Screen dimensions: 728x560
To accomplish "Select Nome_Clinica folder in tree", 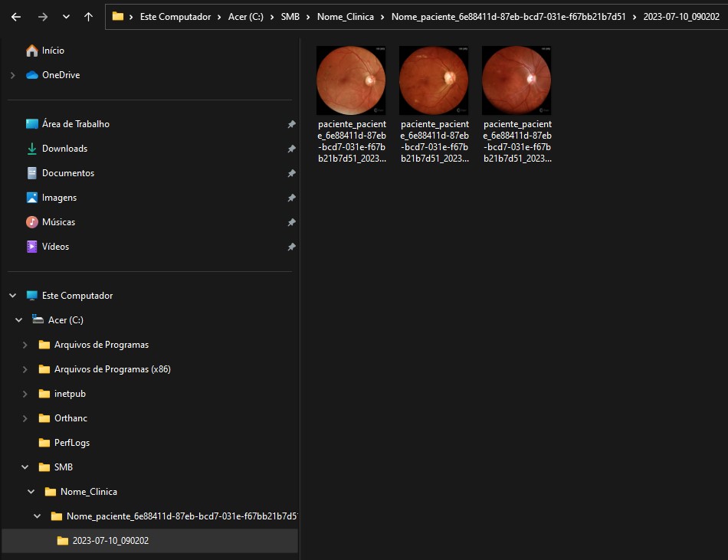I will point(80,492).
